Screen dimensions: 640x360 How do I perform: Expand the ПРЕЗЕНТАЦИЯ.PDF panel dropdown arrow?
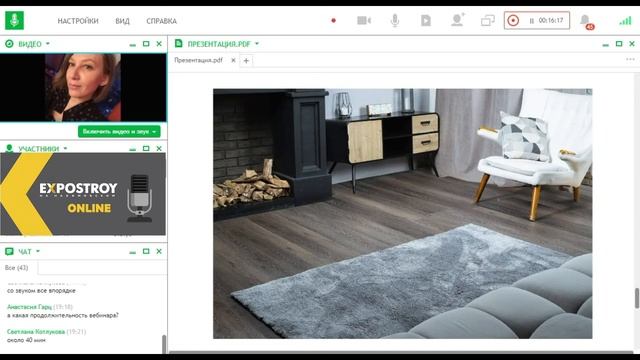[257, 44]
